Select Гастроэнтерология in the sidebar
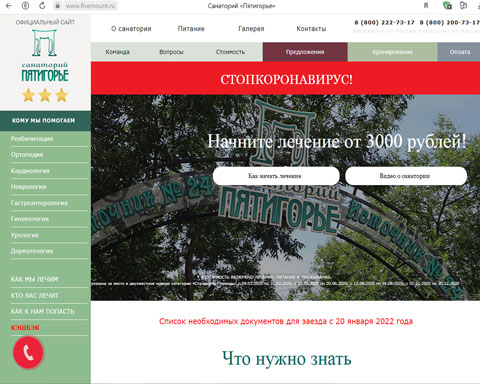 point(39,203)
